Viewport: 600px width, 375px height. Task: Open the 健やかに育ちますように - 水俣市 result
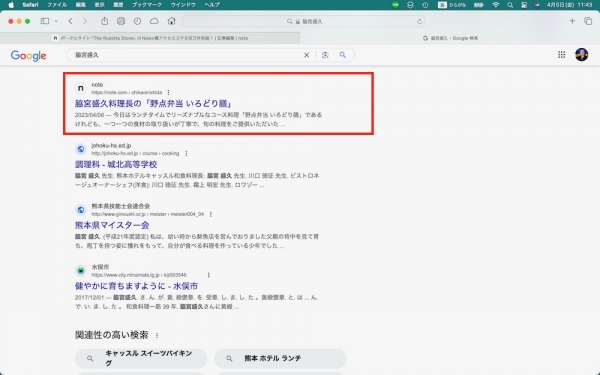point(136,286)
